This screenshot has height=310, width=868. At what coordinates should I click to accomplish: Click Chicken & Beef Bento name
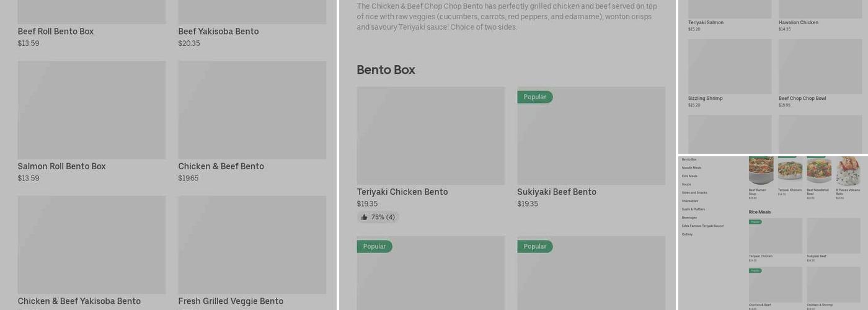click(x=221, y=167)
